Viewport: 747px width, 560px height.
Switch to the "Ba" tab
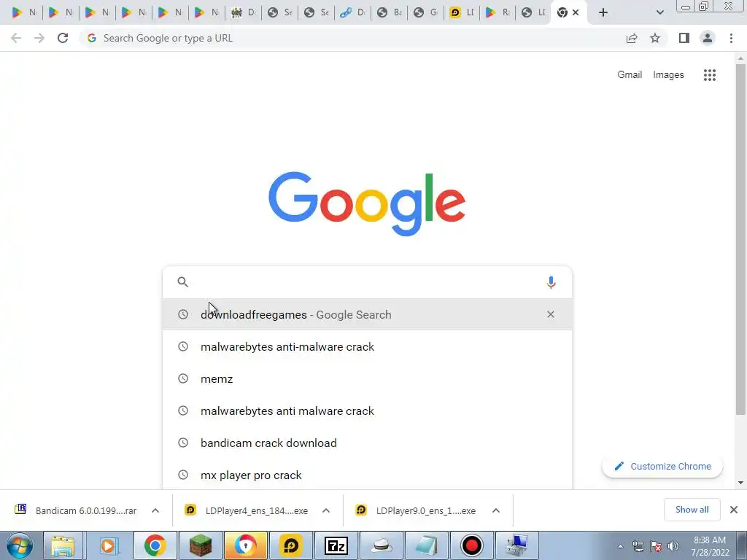coord(390,12)
